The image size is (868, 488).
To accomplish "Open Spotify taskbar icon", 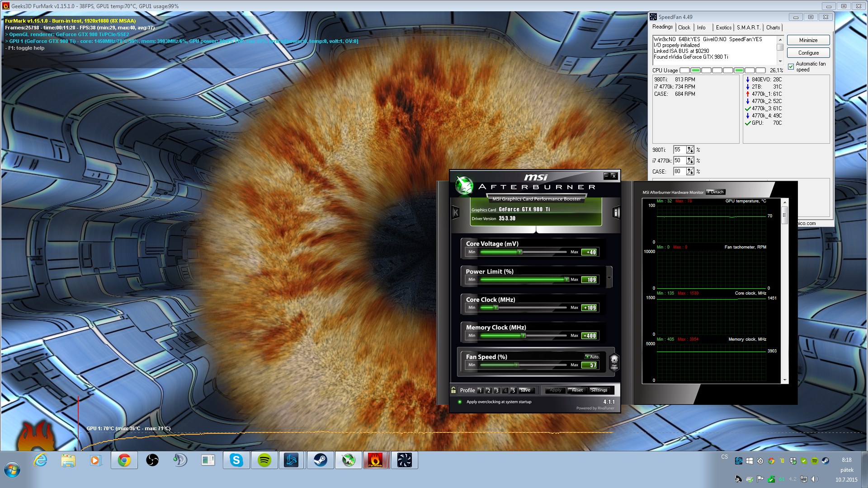I will (264, 460).
